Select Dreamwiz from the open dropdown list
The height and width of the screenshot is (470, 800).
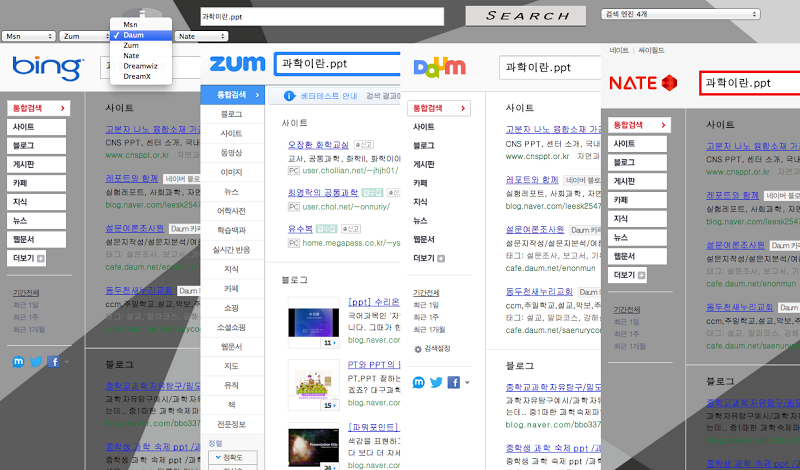coord(138,67)
